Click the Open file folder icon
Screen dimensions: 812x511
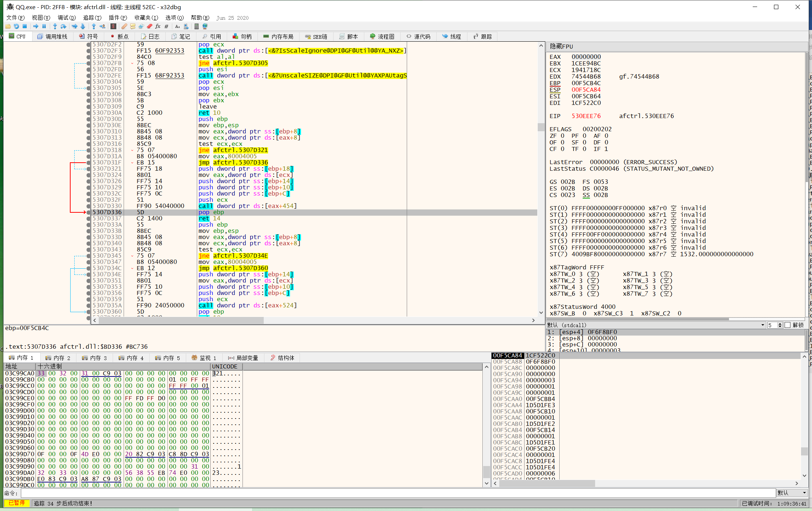pos(8,26)
